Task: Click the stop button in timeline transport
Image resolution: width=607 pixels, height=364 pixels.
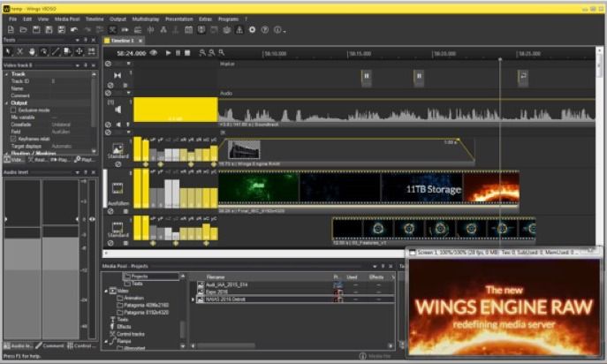Action: [x=187, y=53]
